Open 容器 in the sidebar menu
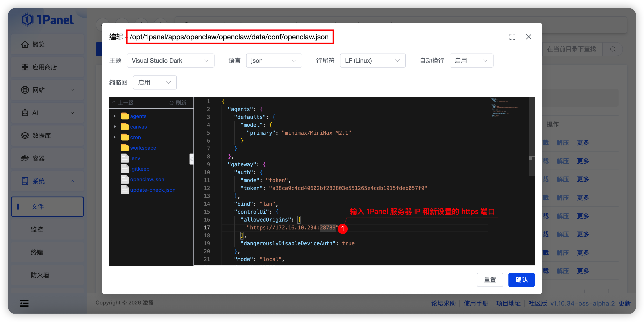The height and width of the screenshot is (322, 644). (39, 159)
